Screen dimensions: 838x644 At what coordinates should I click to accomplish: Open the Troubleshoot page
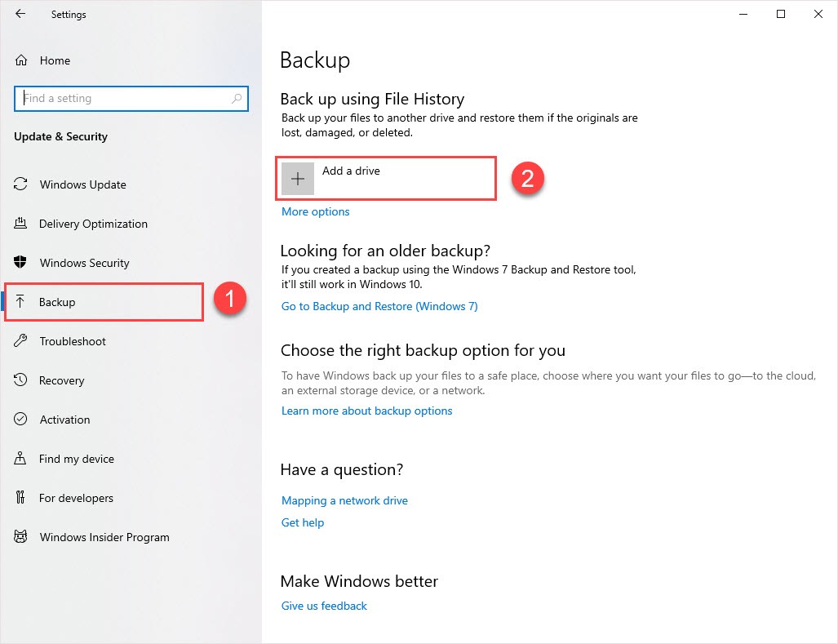(x=73, y=341)
